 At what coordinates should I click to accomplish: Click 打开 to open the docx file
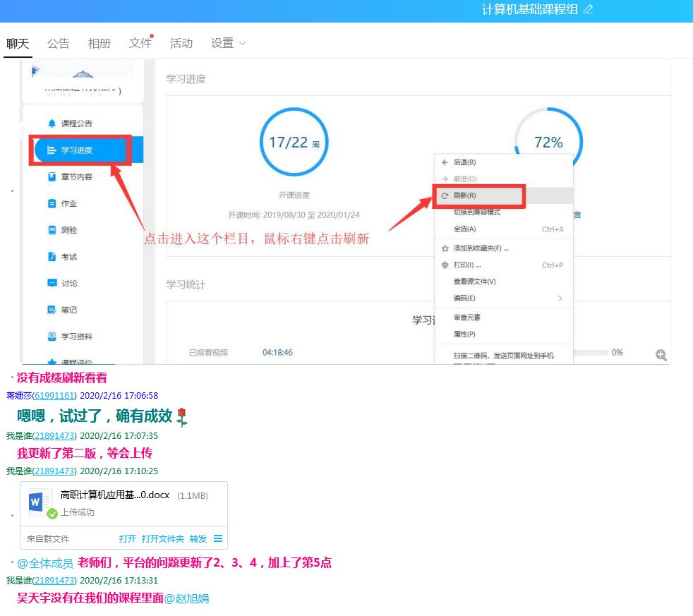pyautogui.click(x=128, y=538)
